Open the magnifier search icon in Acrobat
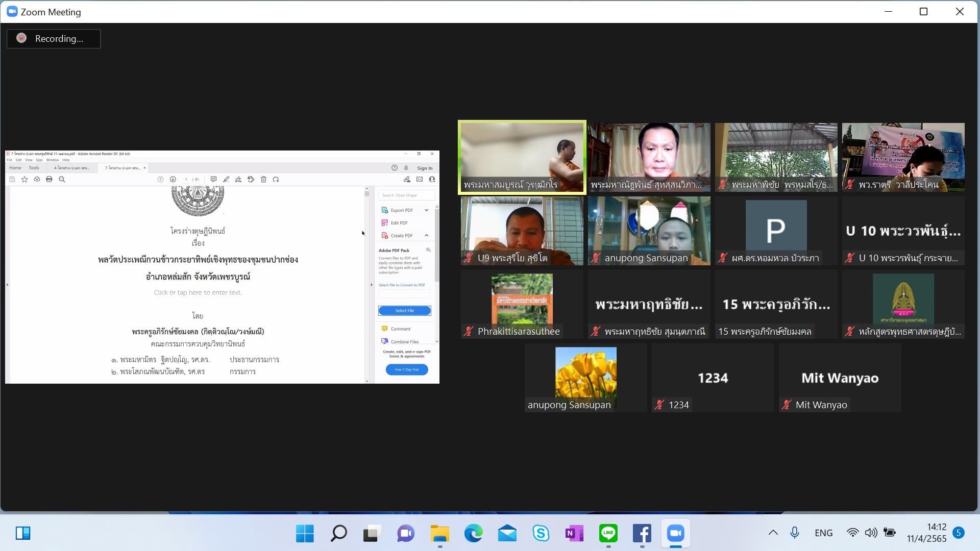Viewport: 980px width, 551px height. [x=62, y=180]
